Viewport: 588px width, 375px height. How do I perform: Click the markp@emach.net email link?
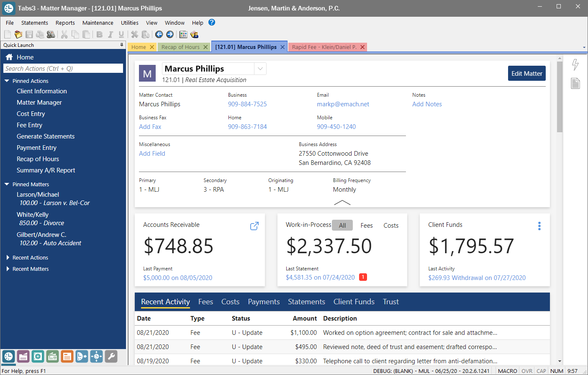pyautogui.click(x=343, y=104)
